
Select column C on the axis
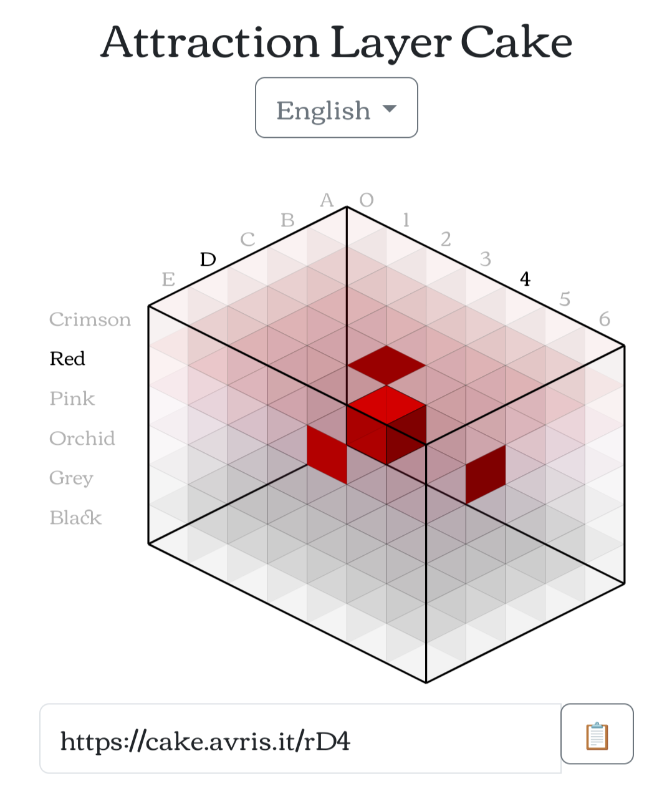click(x=247, y=240)
